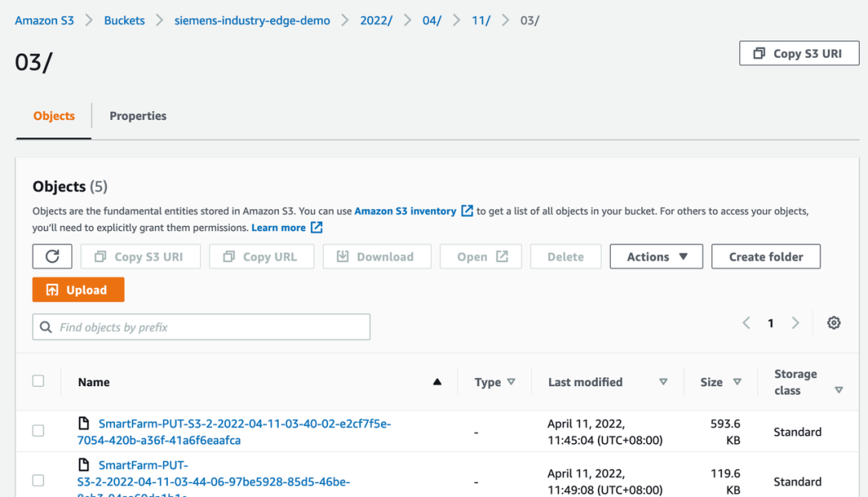The height and width of the screenshot is (497, 868).
Task: Go to previous page arrow
Action: pos(746,323)
